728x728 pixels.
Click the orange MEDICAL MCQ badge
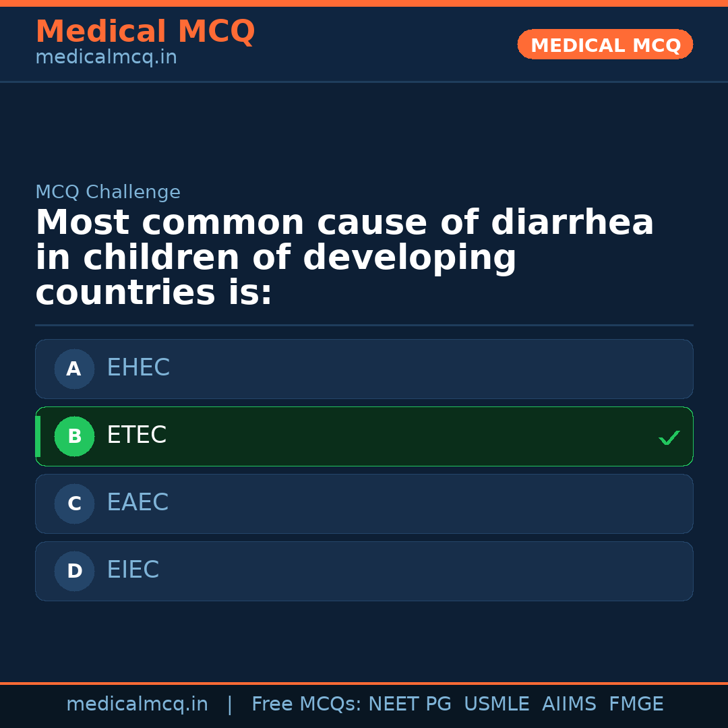(605, 44)
